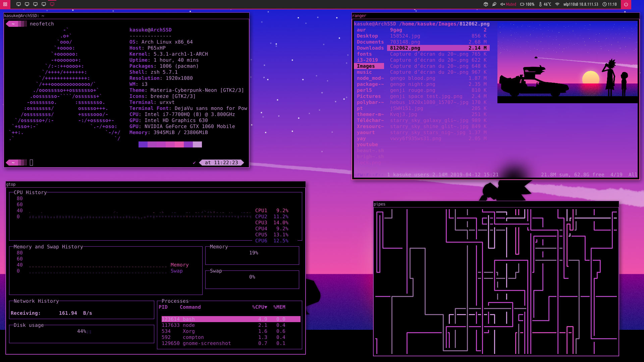Click the Memory 19% gauge in gtop
The width and height of the screenshot is (644, 362).
[x=252, y=255]
